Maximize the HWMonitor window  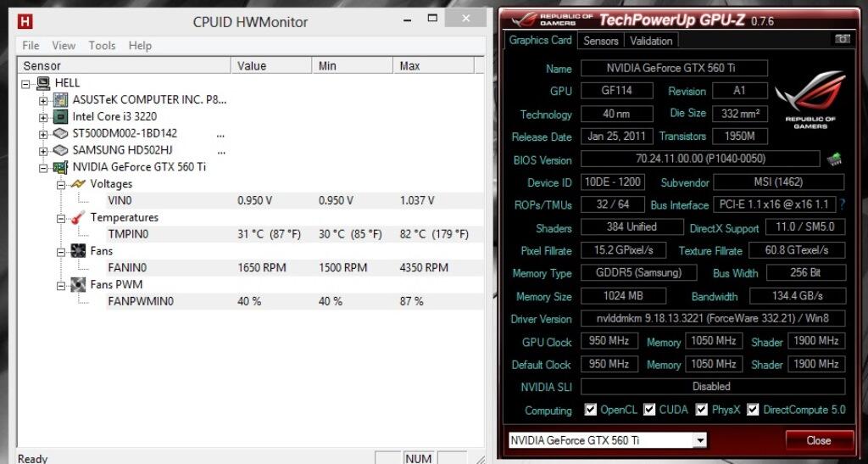click(x=432, y=20)
